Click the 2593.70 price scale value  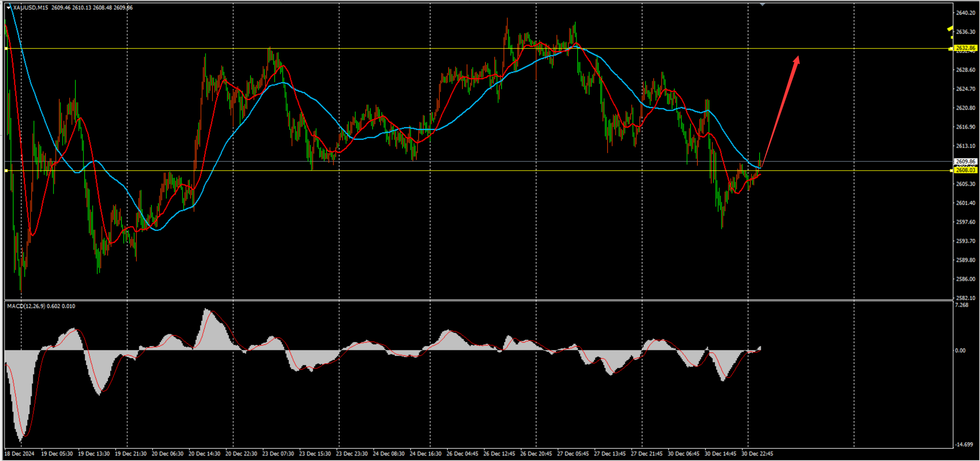(966, 241)
